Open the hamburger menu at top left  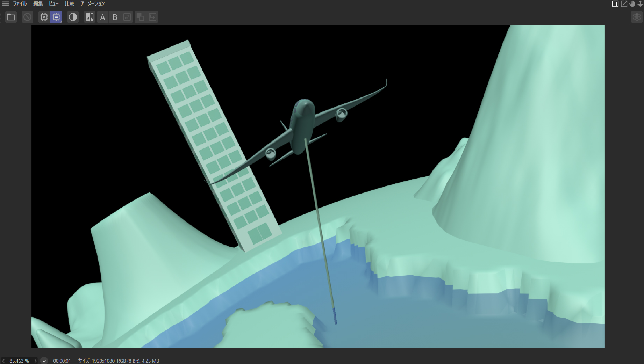6,4
